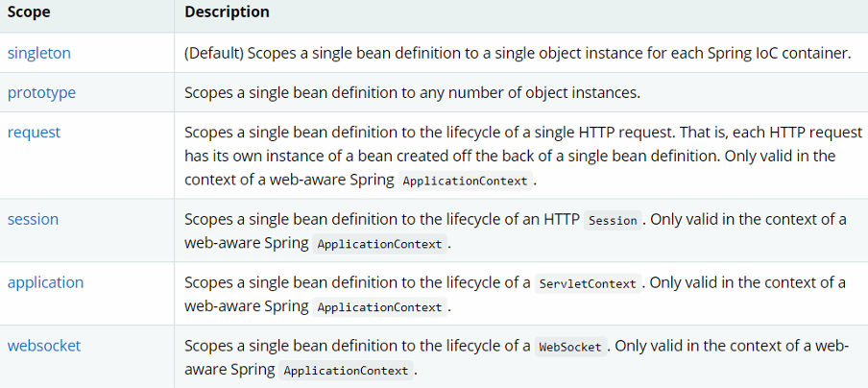Click the Scope column header

tap(30, 12)
